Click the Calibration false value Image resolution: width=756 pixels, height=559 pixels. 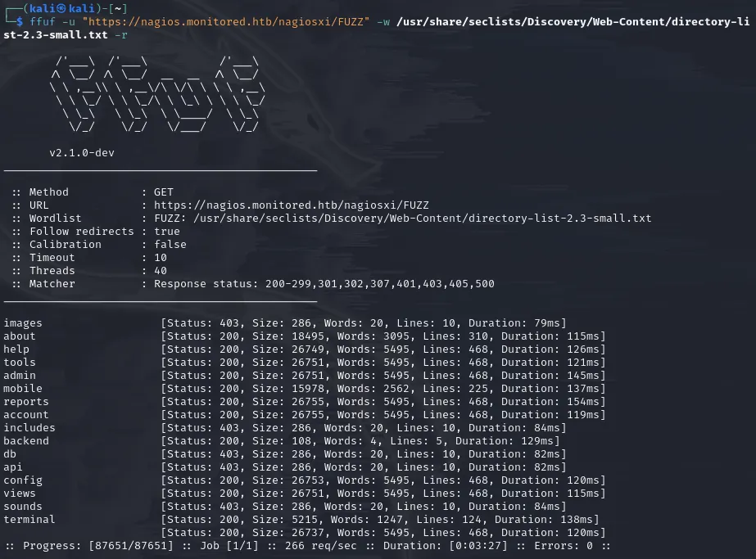170,245
